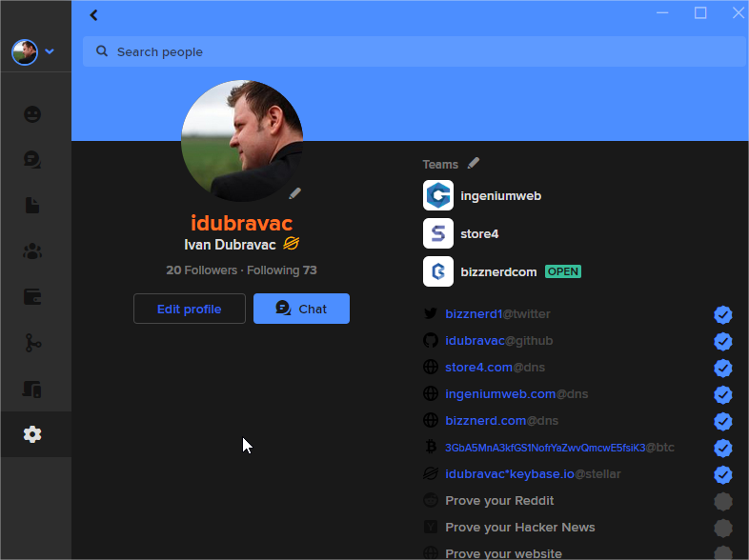The height and width of the screenshot is (560, 749).
Task: Click the Hacker News Y icon
Action: pos(431,527)
